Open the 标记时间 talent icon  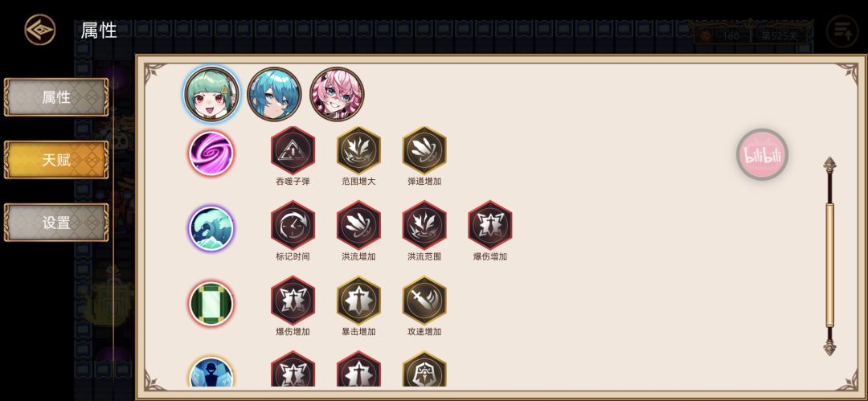[293, 225]
